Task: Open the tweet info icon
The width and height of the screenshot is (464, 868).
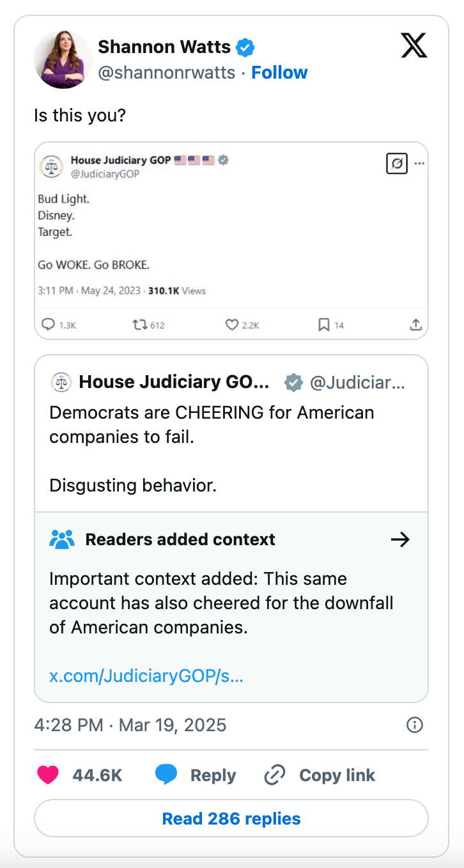Action: tap(415, 725)
